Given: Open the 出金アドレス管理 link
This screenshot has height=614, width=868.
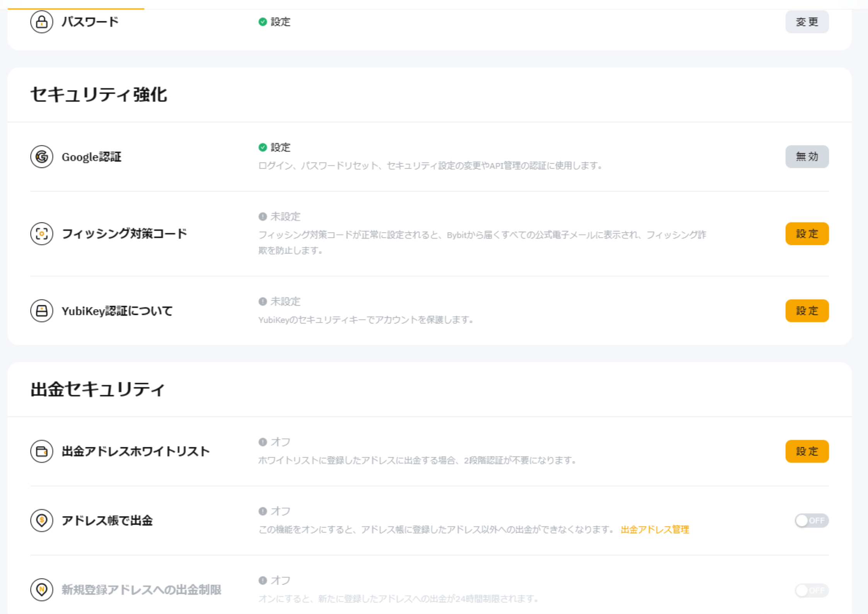Looking at the screenshot, I should click(655, 530).
